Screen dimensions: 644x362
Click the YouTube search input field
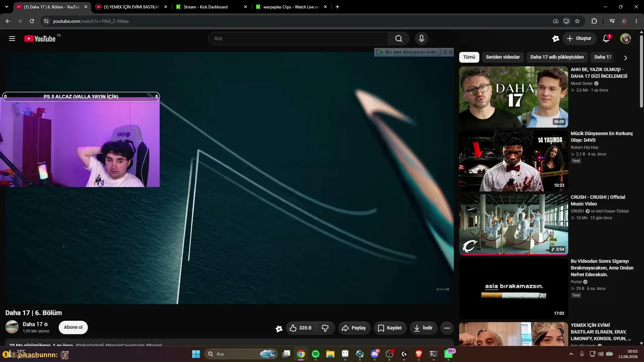tap(298, 39)
